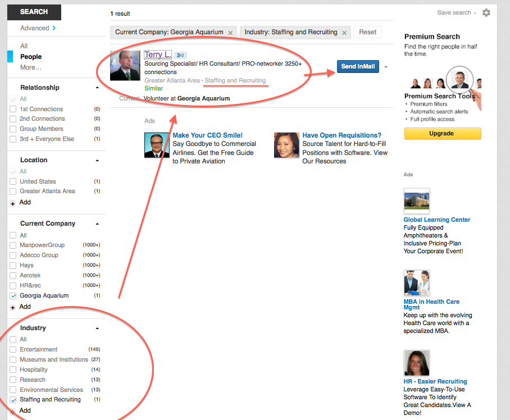
Task: Select the All search category
Action: click(x=24, y=46)
